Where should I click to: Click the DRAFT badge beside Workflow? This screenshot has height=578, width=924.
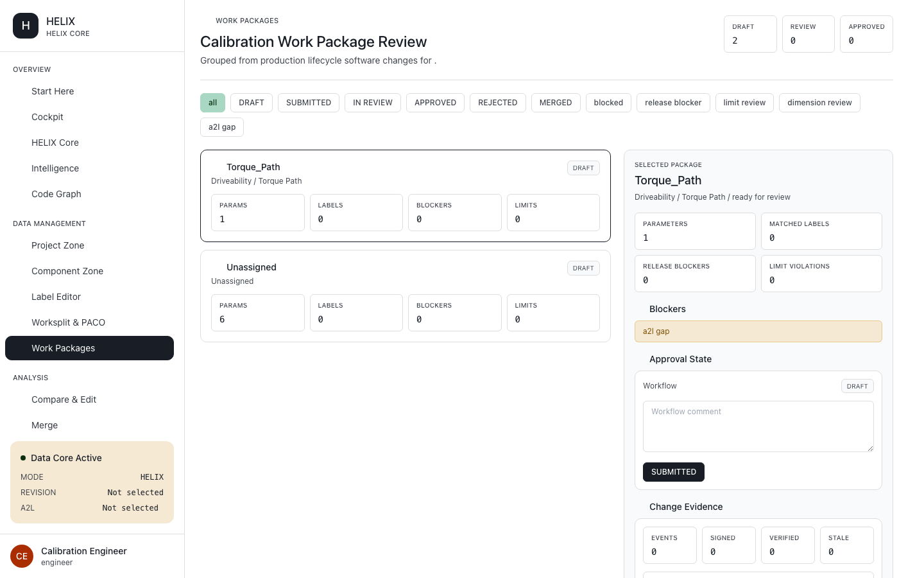857,386
